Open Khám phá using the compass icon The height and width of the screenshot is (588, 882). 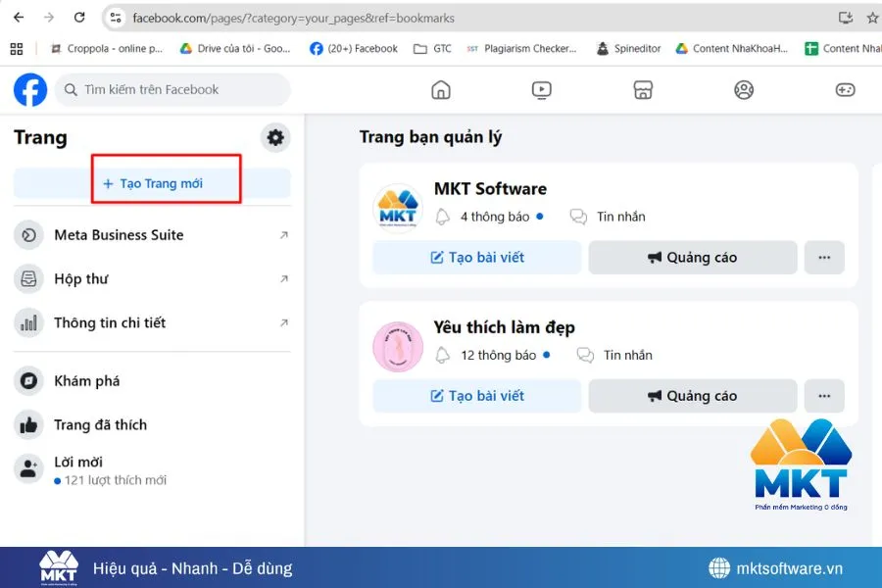coord(26,380)
